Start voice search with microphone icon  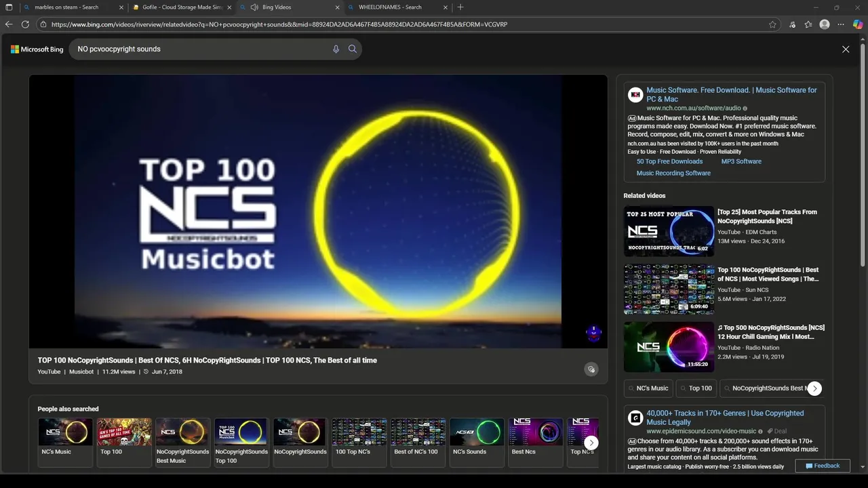(336, 49)
